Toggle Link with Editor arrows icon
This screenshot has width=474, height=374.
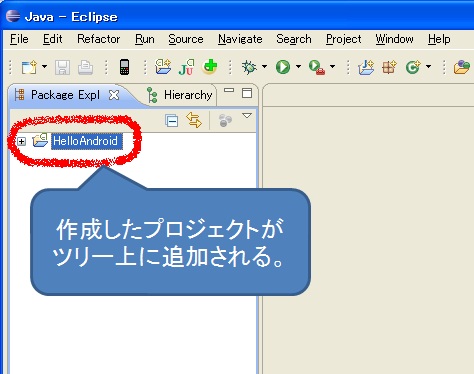tap(194, 120)
